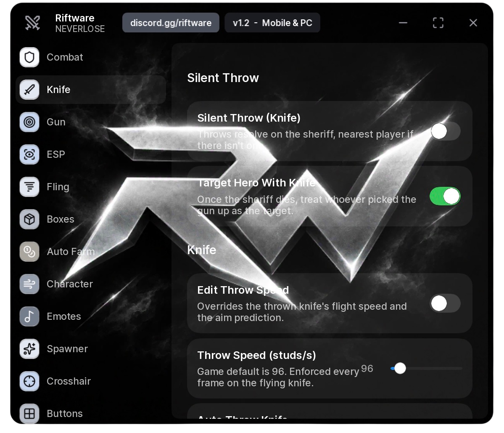
Task: Select the Emotes music note icon
Action: 29,316
